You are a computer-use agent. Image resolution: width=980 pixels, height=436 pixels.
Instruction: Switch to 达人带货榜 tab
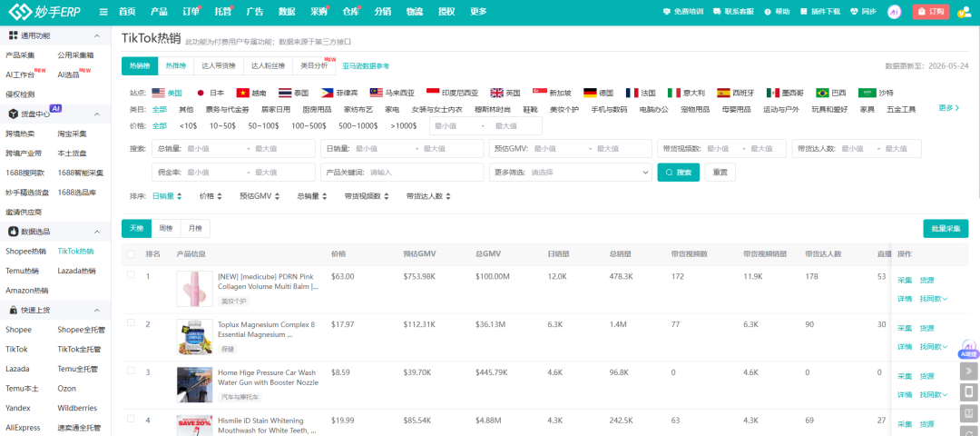pyautogui.click(x=218, y=65)
